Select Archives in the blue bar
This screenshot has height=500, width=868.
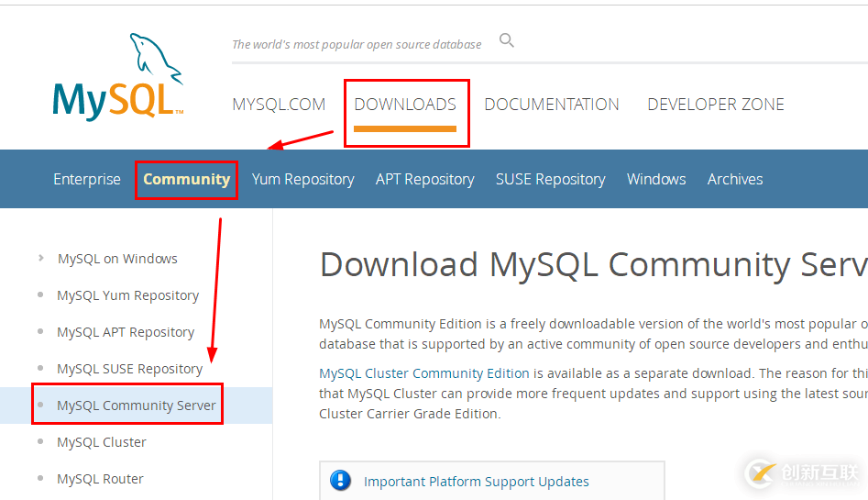point(734,179)
